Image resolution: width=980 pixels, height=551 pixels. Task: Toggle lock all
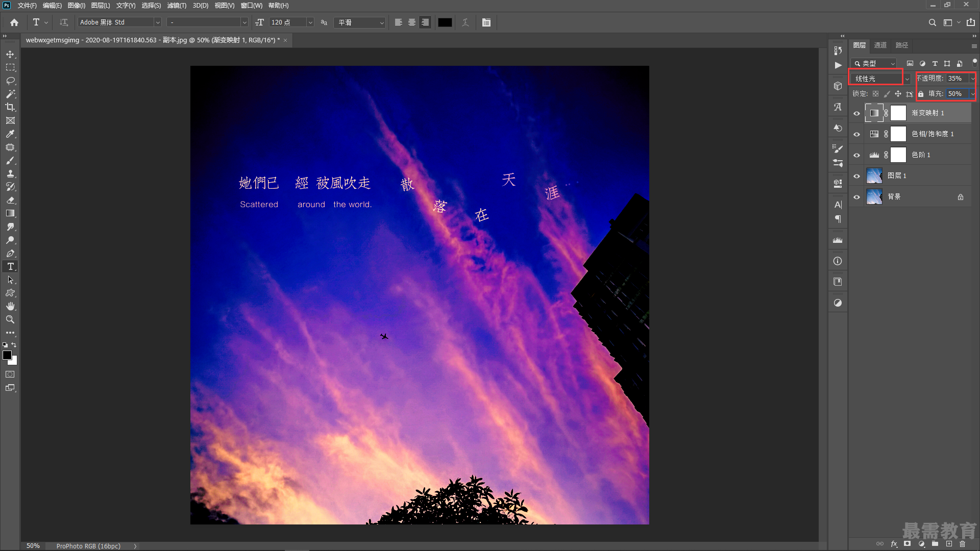tap(921, 94)
